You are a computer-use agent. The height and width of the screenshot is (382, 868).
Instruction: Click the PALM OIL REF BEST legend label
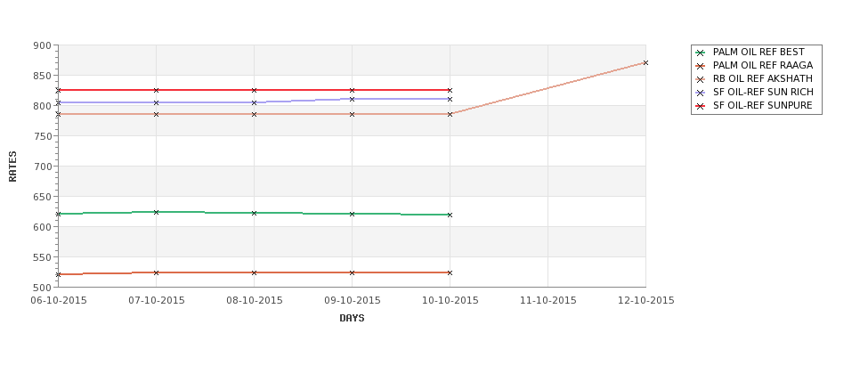point(758,52)
